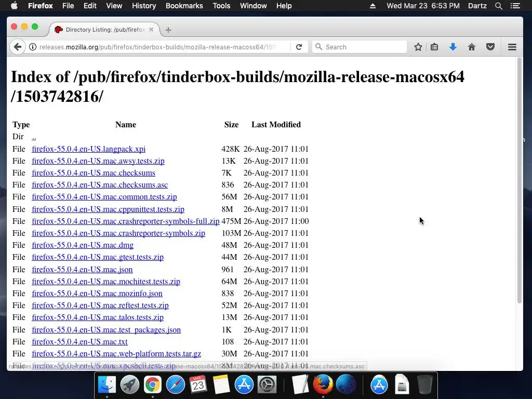Download firefox-55.0.4.en-US.langpack.xpi
The image size is (532, 399).
[x=88, y=149]
